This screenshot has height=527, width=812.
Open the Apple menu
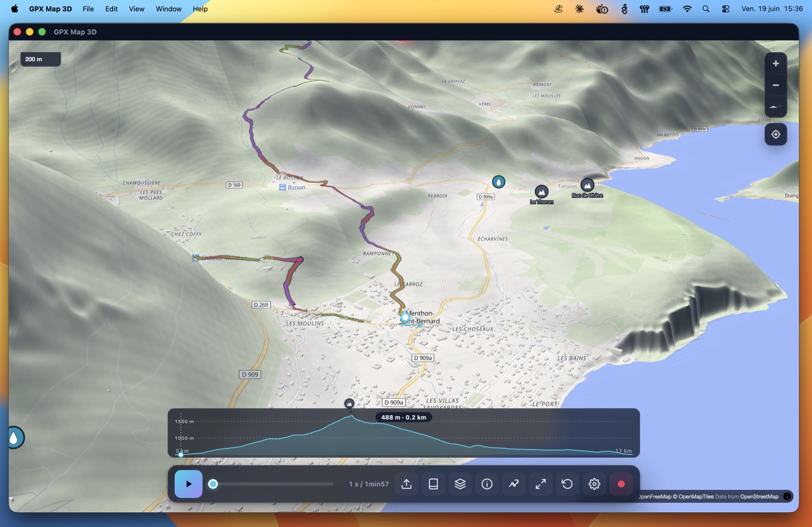click(14, 9)
